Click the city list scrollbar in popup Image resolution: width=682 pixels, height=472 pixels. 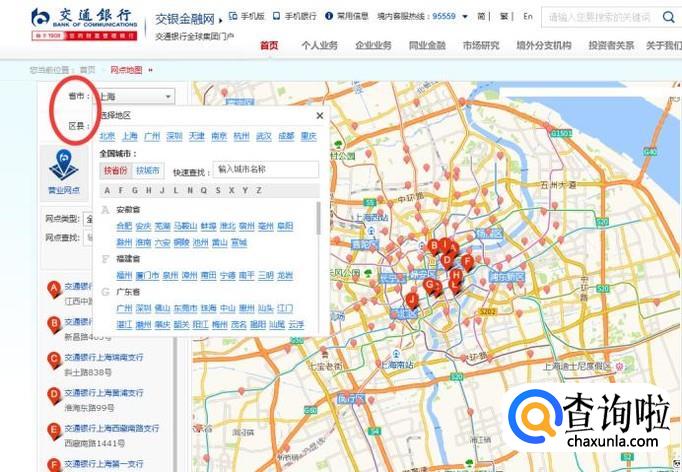pos(318,218)
